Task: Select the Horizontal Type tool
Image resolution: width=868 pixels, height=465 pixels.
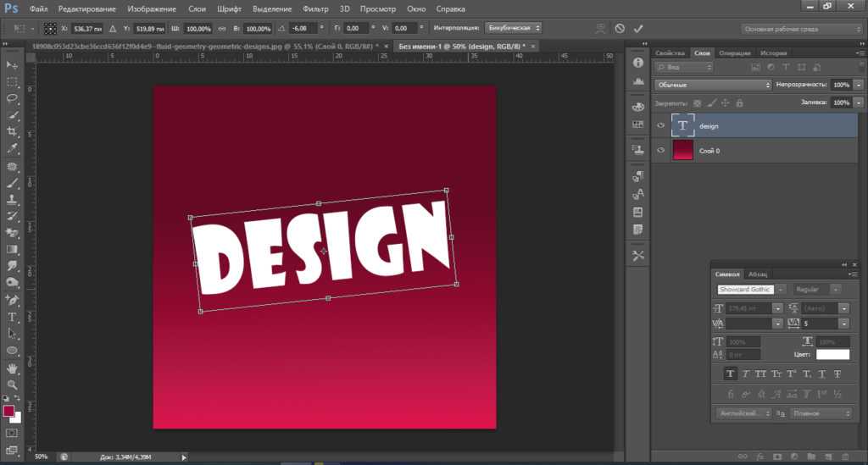Action: tap(12, 317)
